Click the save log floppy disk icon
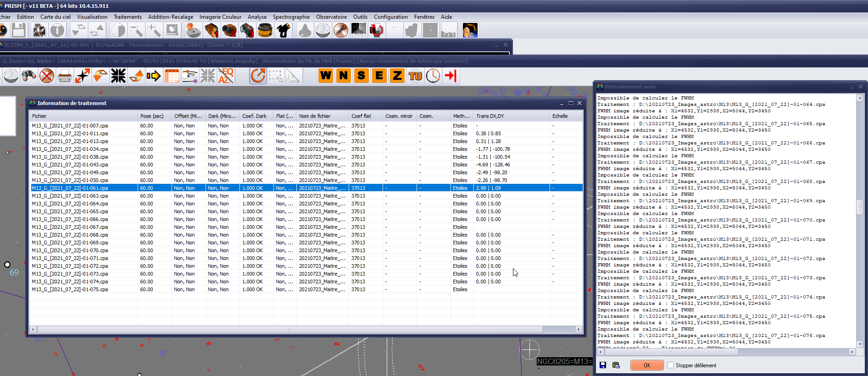868x376 pixels. pos(603,365)
